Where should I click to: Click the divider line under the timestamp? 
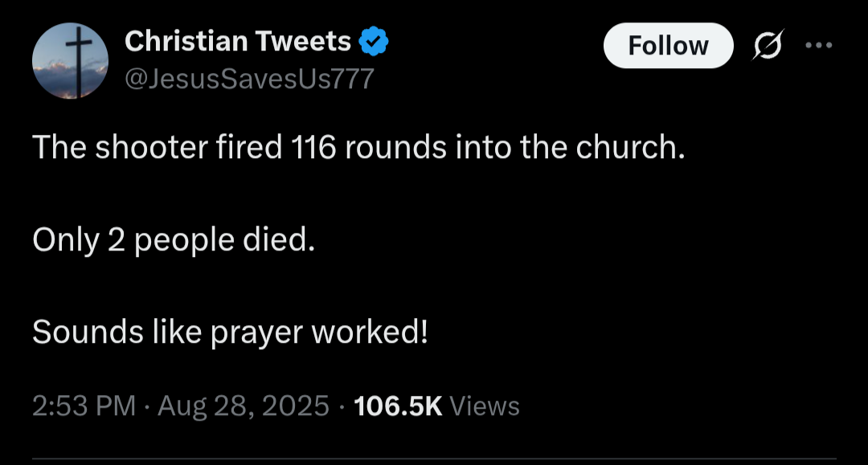pyautogui.click(x=434, y=459)
